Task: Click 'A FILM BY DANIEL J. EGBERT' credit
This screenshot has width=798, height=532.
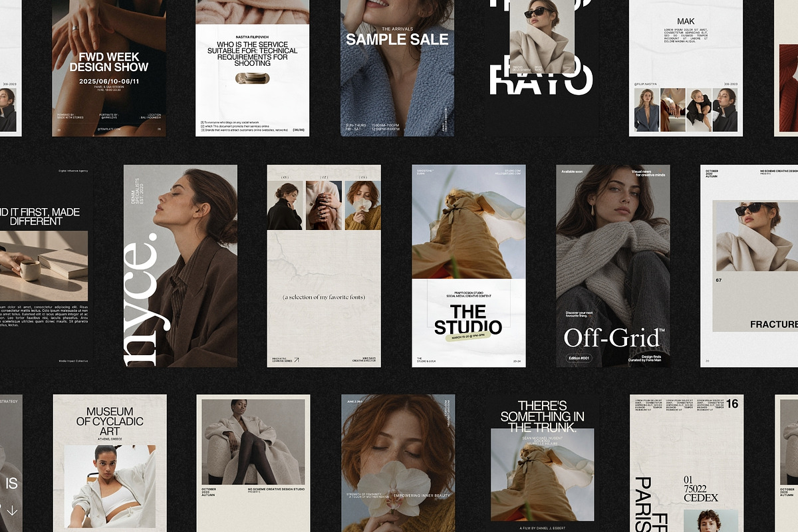Action: pyautogui.click(x=543, y=527)
